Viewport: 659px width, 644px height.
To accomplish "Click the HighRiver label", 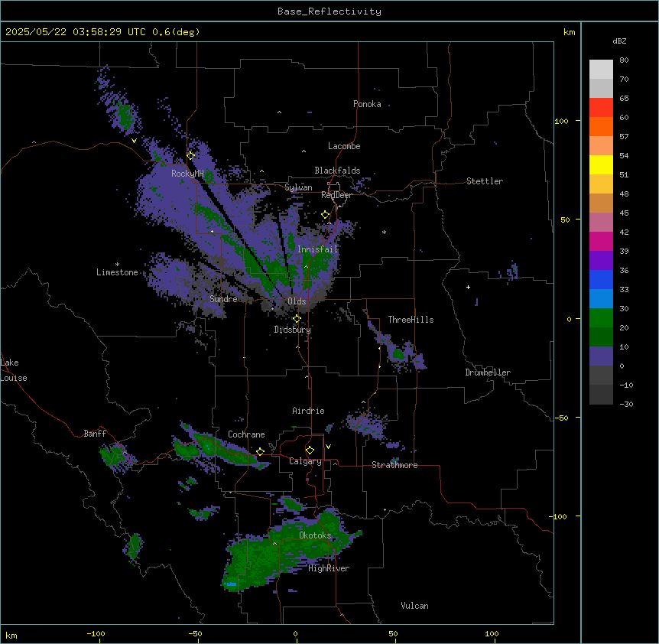I will [329, 568].
